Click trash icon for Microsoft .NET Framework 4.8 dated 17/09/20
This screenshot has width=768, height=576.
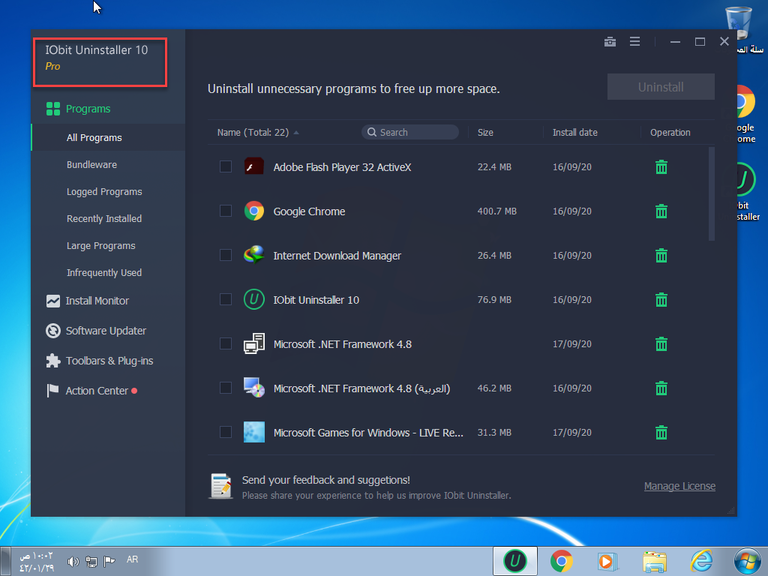click(661, 344)
